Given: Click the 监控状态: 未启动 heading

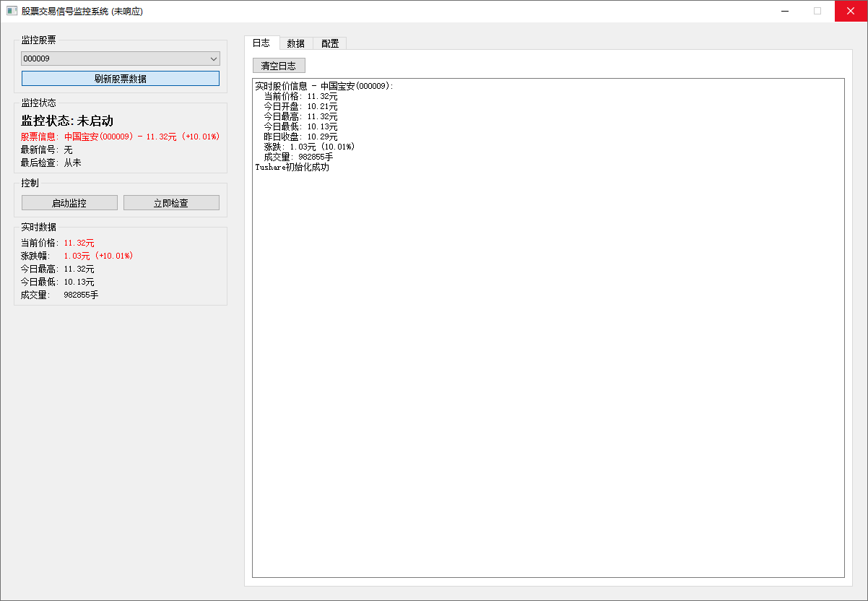Looking at the screenshot, I should point(67,121).
